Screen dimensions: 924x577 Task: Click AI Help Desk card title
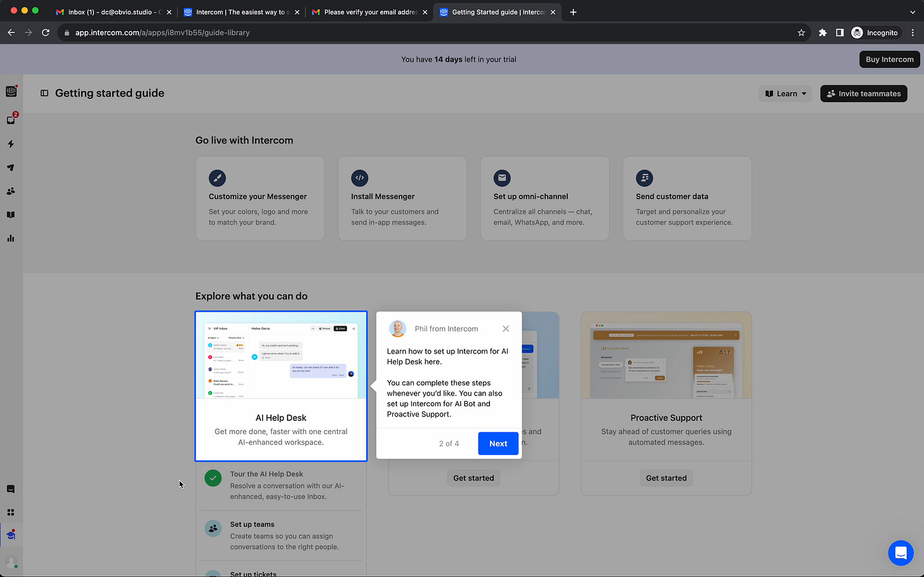click(x=281, y=418)
